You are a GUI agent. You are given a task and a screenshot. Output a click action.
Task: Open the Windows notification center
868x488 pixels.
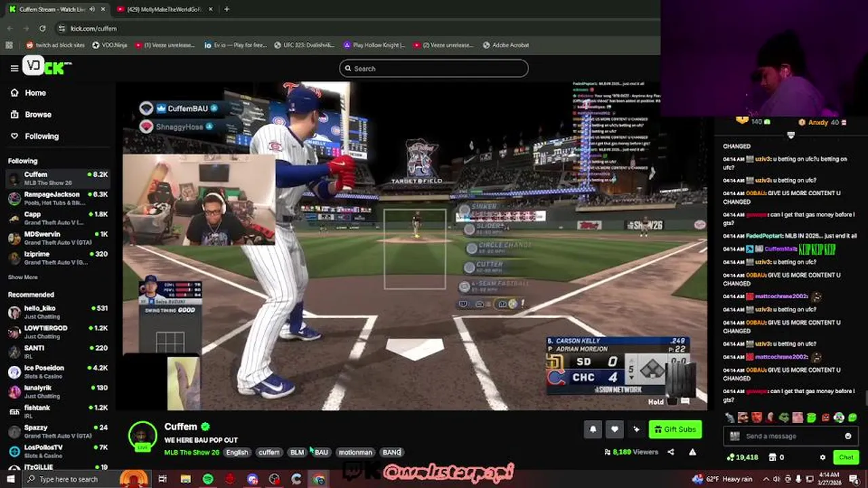(x=853, y=479)
